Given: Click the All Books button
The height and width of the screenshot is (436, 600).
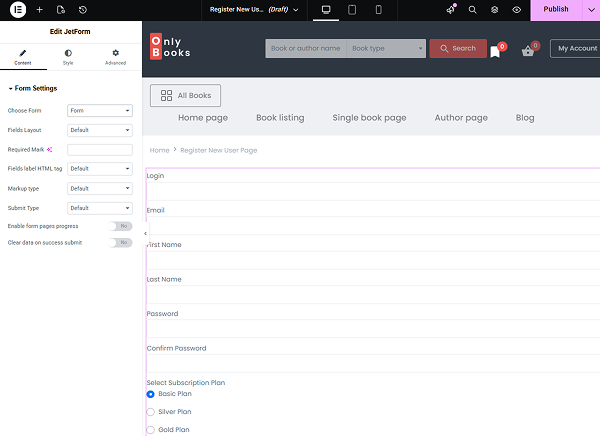Looking at the screenshot, I should (x=186, y=95).
